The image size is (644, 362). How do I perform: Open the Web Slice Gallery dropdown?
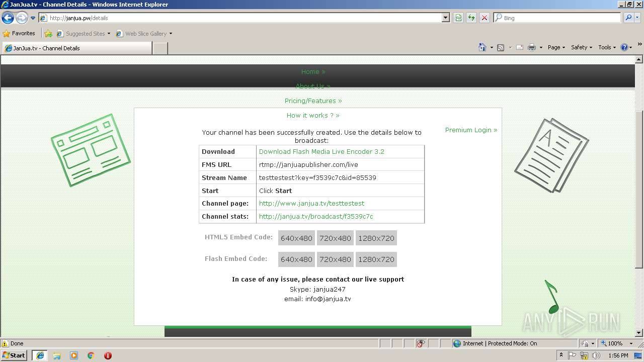pyautogui.click(x=144, y=34)
